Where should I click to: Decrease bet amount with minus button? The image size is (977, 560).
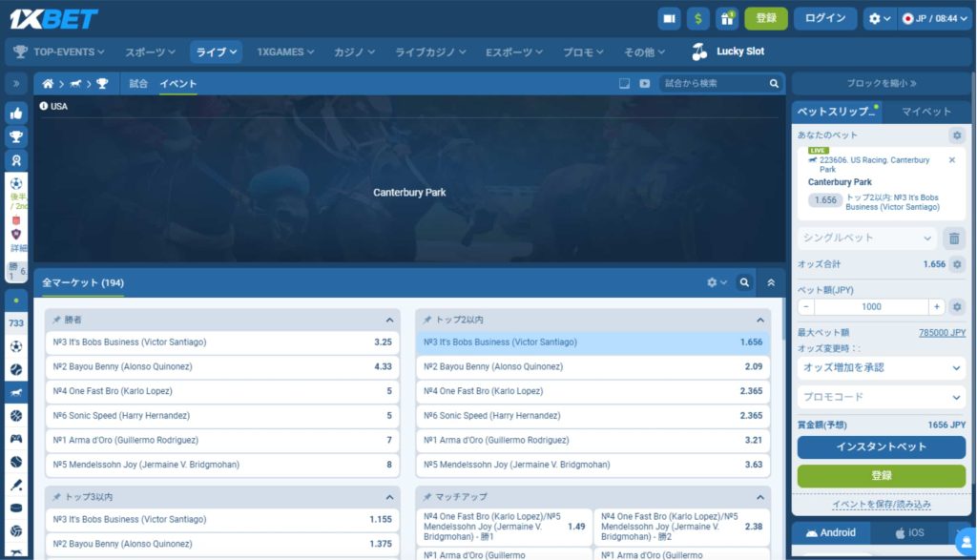coord(806,306)
